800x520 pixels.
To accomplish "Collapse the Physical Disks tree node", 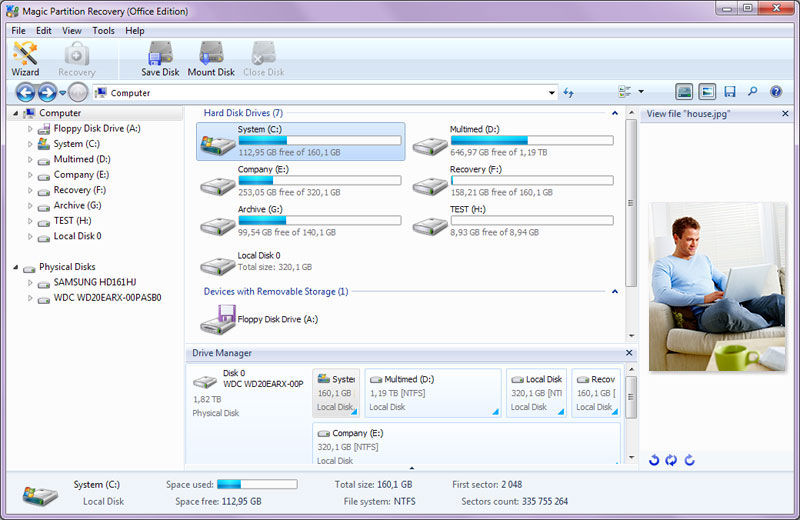I will pyautogui.click(x=15, y=267).
